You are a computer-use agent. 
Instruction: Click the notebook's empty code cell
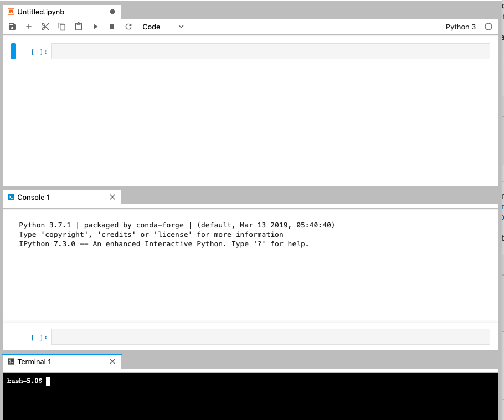(270, 51)
